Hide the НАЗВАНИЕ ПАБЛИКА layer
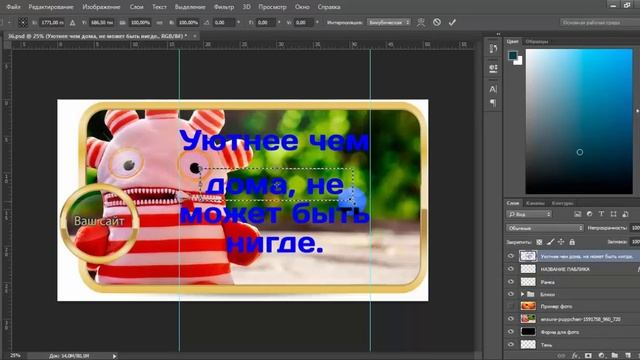The width and height of the screenshot is (640, 360). tap(511, 269)
